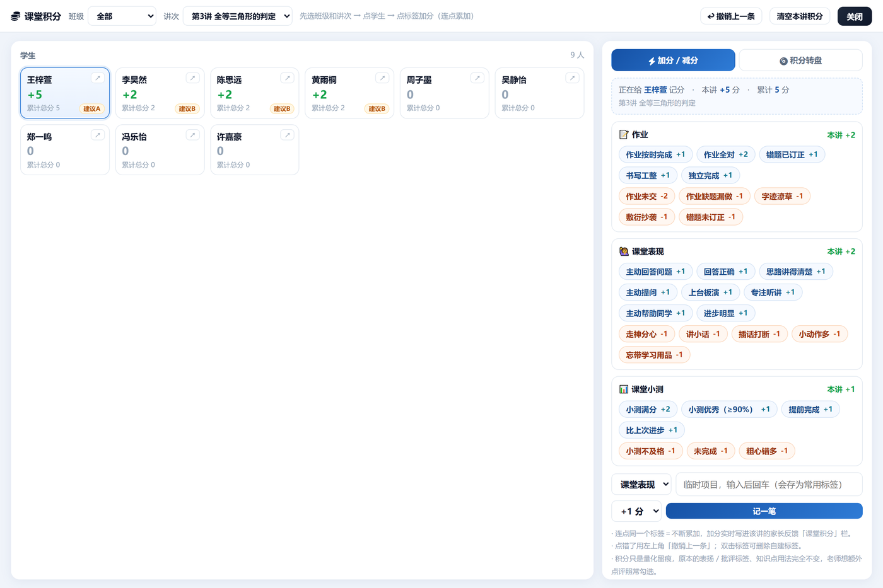This screenshot has width=883, height=588.
Task: Add the 主动回答问题 +1 tag
Action: coord(655,272)
